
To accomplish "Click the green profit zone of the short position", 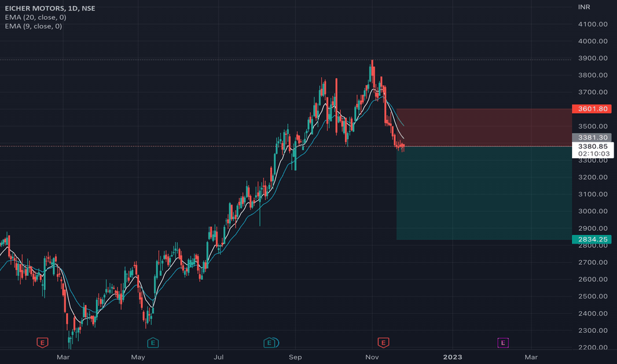I will 484,193.
